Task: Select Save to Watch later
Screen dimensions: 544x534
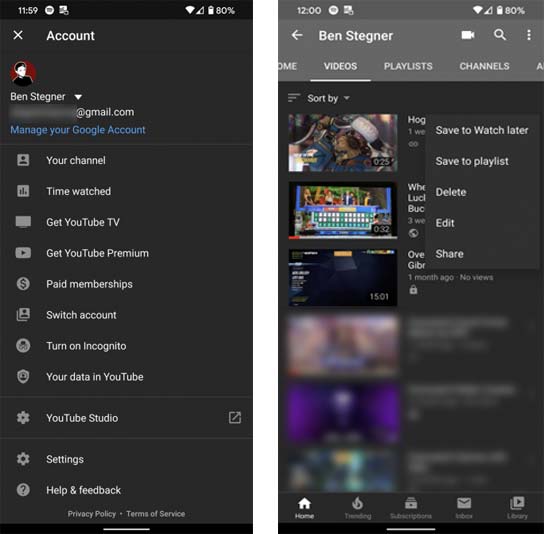Action: coord(482,130)
